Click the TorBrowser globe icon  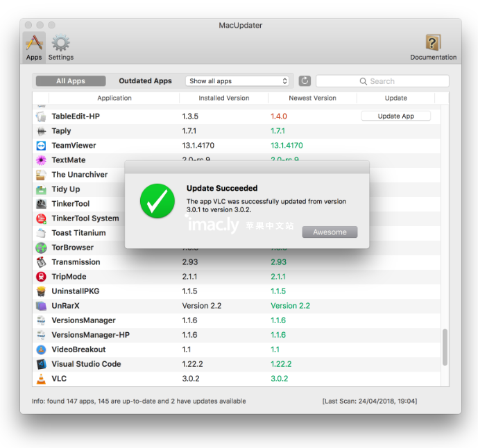click(41, 248)
